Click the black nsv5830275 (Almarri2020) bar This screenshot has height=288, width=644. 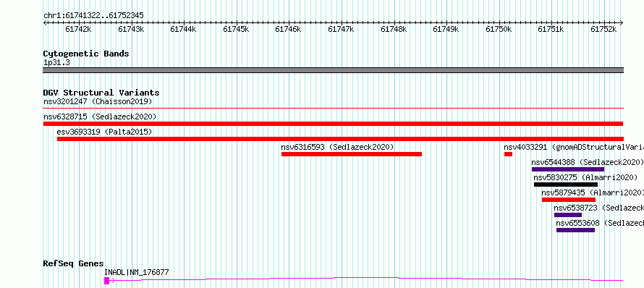566,185
